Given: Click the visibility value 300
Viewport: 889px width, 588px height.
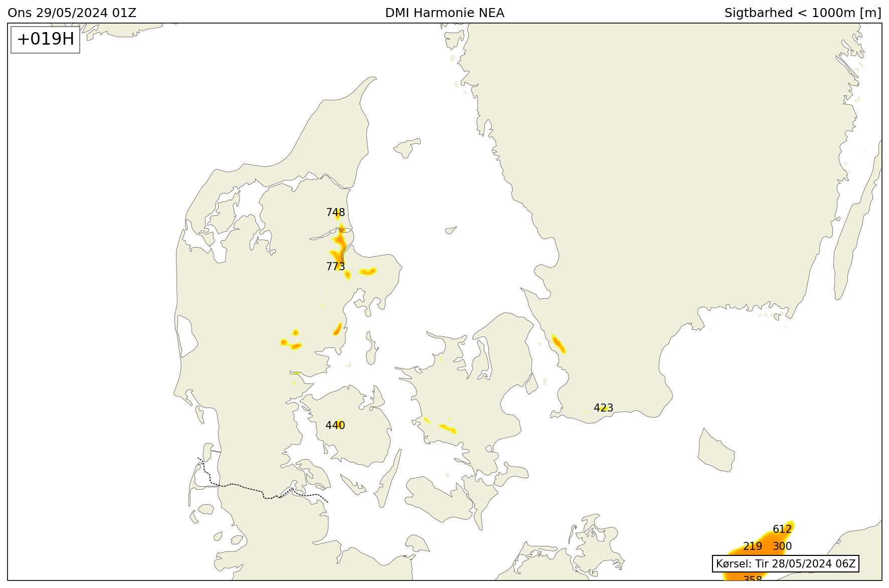Looking at the screenshot, I should [782, 546].
